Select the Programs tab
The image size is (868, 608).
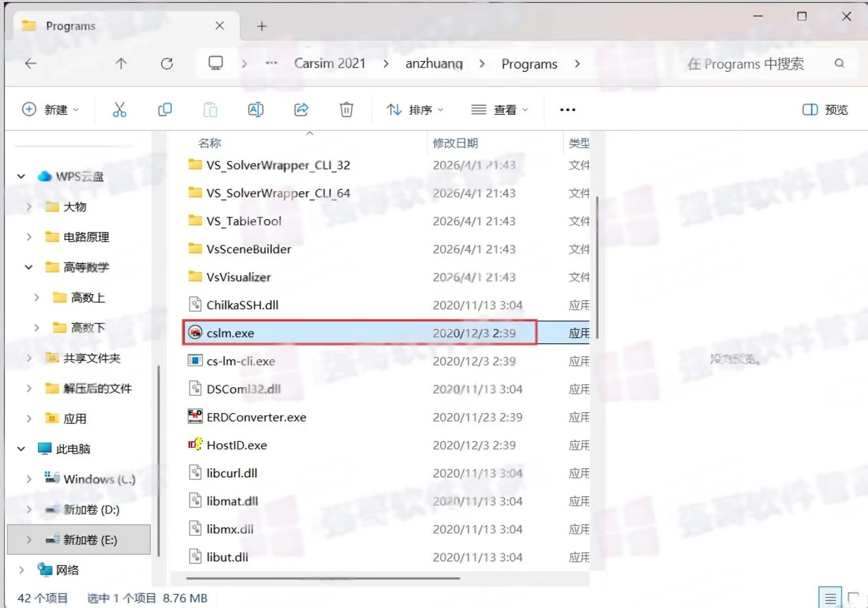125,26
